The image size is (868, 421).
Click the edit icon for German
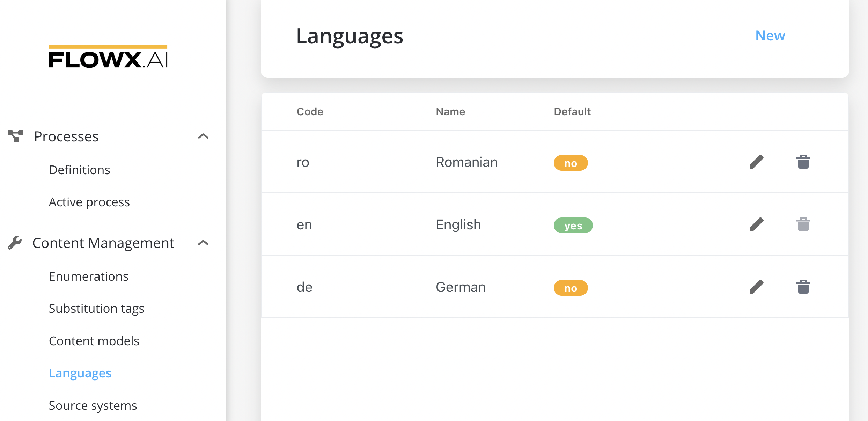point(756,287)
